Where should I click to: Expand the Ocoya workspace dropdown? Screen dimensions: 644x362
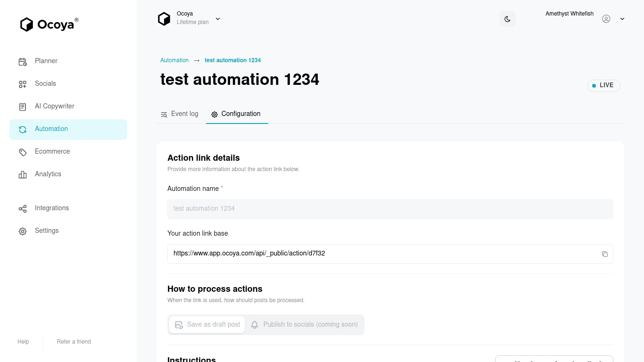pyautogui.click(x=218, y=19)
